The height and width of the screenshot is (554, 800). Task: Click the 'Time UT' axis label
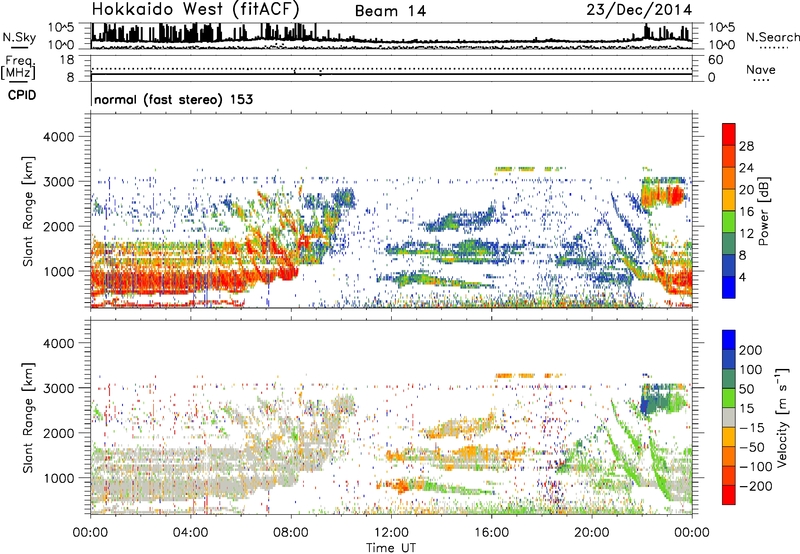click(391, 548)
